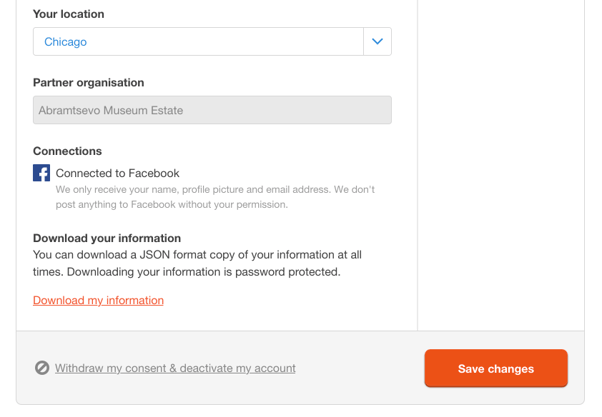This screenshot has height=417, width=602.
Task: Open the Download my information link
Action: point(98,300)
